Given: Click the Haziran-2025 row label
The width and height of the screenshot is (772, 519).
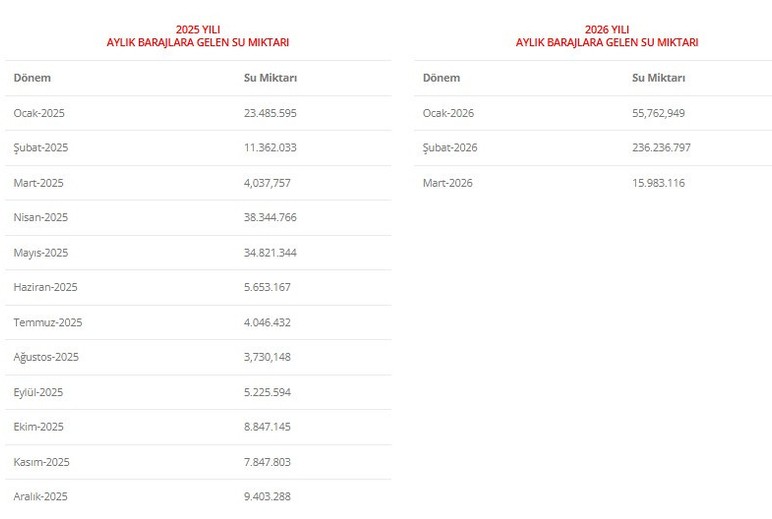Looking at the screenshot, I should click(x=45, y=287).
